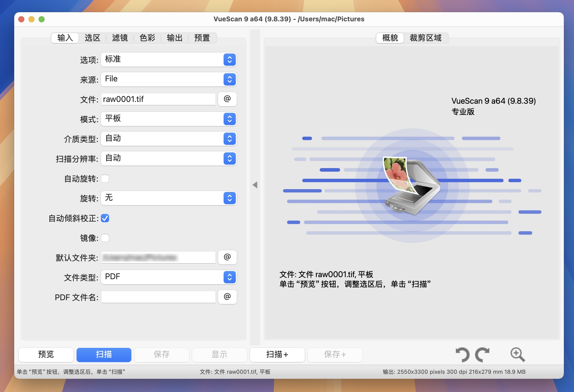Click the zoom magnifier icon

(517, 354)
